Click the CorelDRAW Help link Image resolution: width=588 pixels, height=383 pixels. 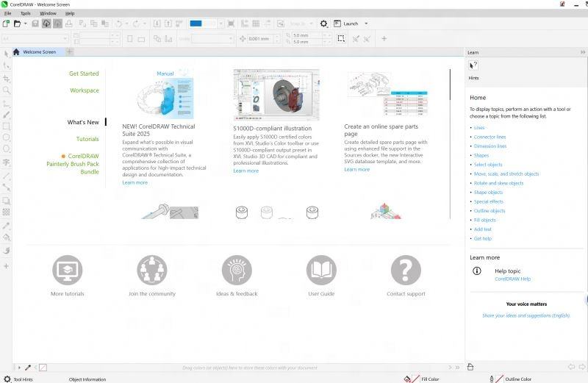click(512, 279)
